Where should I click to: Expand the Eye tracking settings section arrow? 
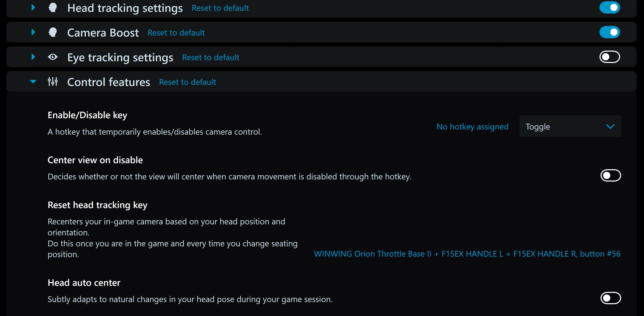tap(33, 57)
